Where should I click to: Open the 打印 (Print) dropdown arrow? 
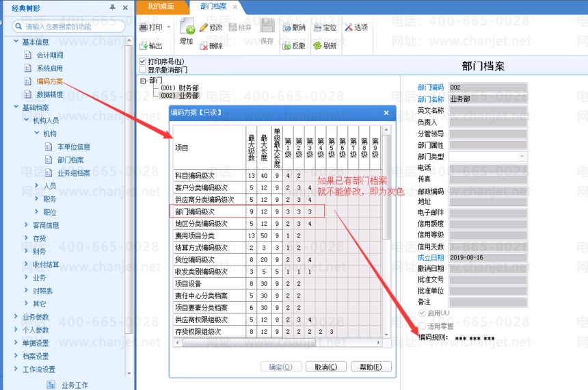coord(169,28)
